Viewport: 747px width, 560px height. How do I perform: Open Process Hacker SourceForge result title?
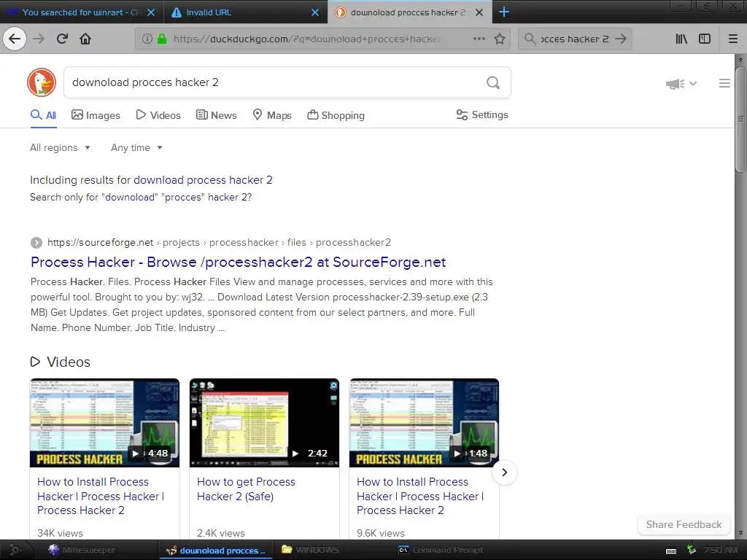tap(239, 262)
